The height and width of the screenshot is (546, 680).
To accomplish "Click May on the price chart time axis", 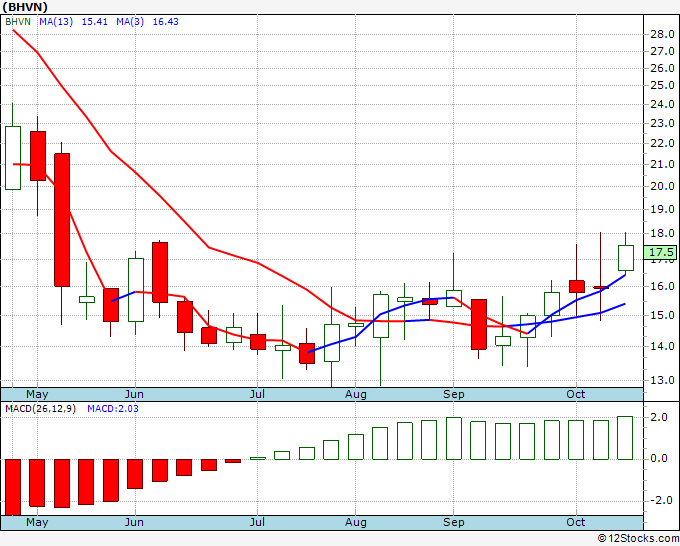I will click(x=37, y=394).
